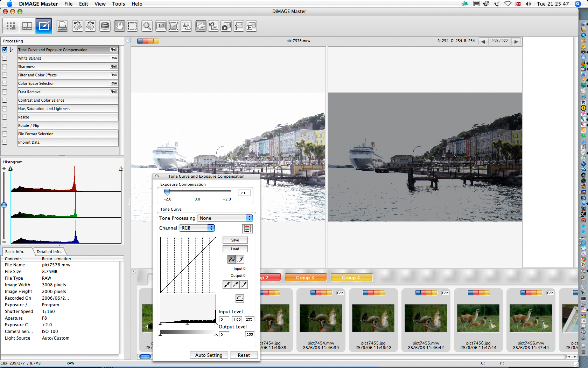
Task: Go to the next image arrow
Action: (516, 41)
